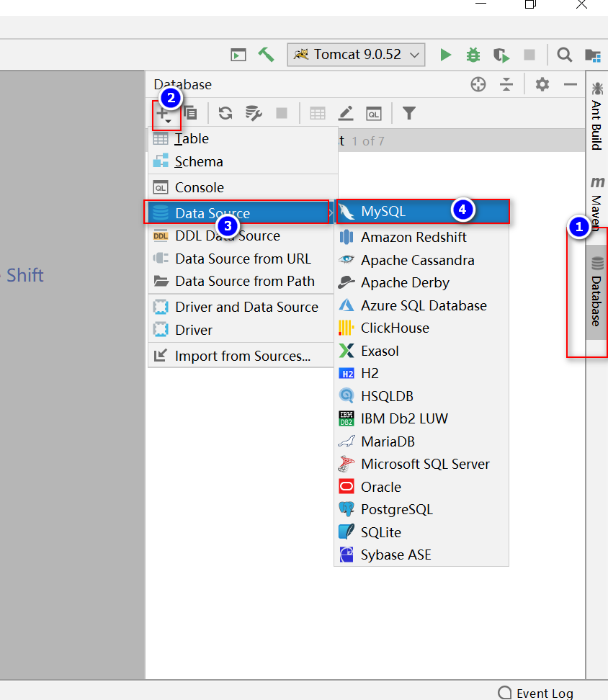Select PostgreSQL data source
The height and width of the screenshot is (700, 608).
(x=421, y=509)
